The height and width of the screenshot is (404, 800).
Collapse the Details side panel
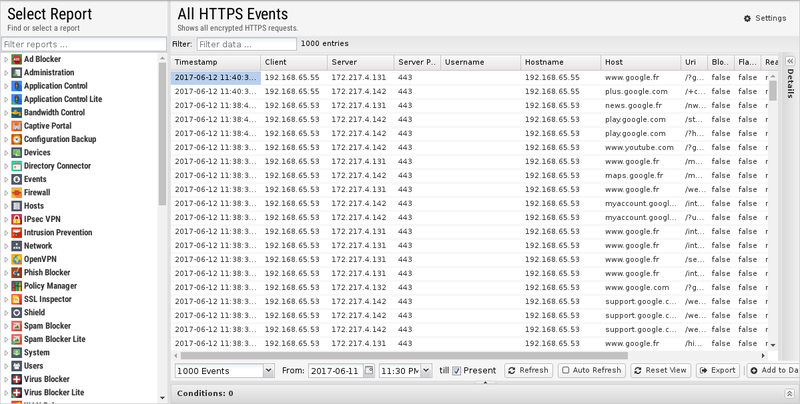coord(789,61)
